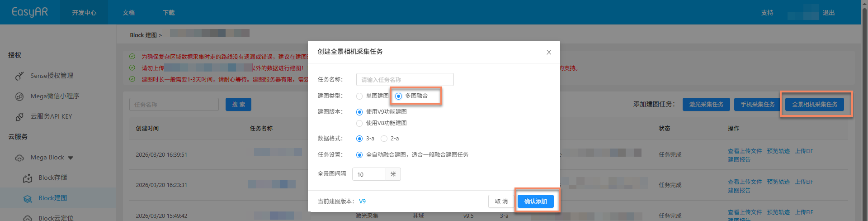Click the Mega微信小程序 sidebar icon
The height and width of the screenshot is (221, 868).
pyautogui.click(x=19, y=96)
